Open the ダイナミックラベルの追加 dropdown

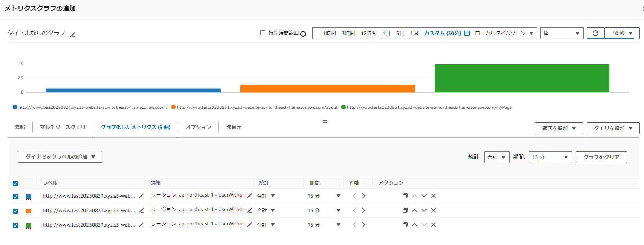60,157
